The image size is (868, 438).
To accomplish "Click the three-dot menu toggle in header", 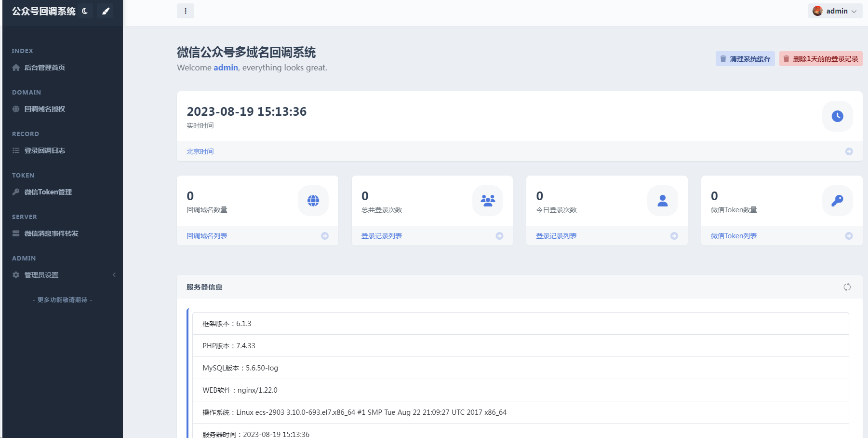I will click(x=186, y=11).
